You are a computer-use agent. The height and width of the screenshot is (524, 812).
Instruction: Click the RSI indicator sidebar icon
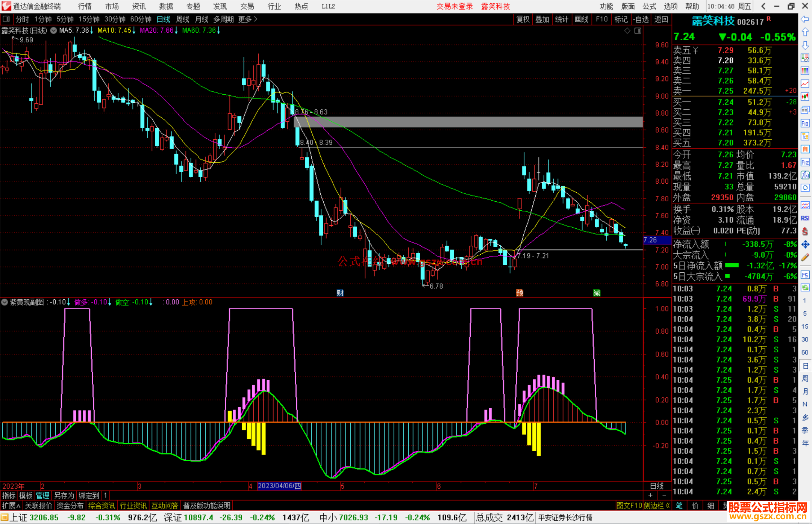pyautogui.click(x=805, y=218)
